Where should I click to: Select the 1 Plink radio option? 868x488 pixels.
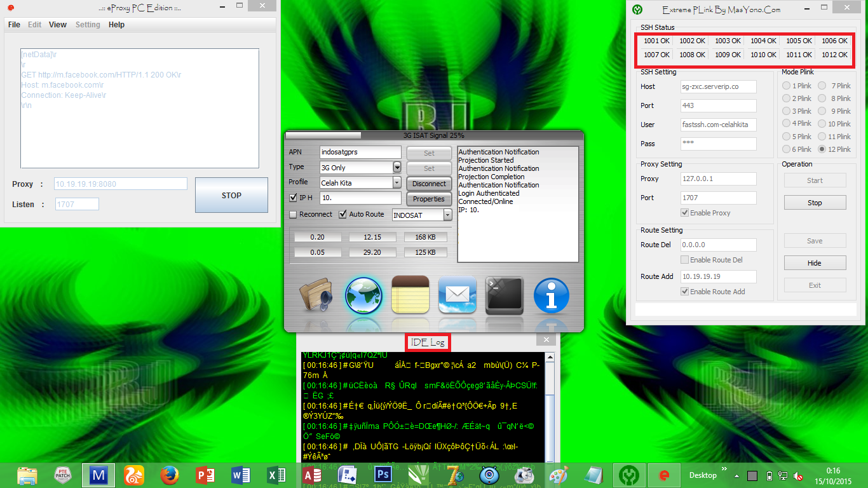(x=787, y=86)
